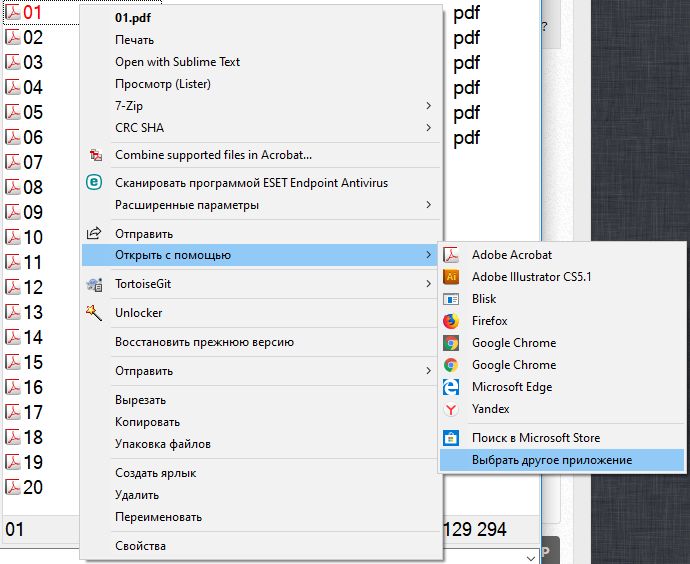Choose Open with Sublime Text
Screen dimensions: 690x564
click(177, 62)
